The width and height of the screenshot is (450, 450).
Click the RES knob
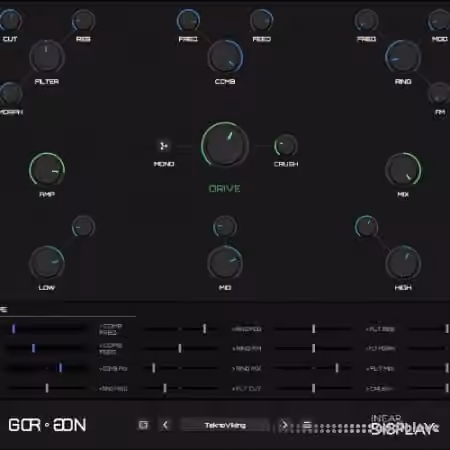[x=83, y=20]
